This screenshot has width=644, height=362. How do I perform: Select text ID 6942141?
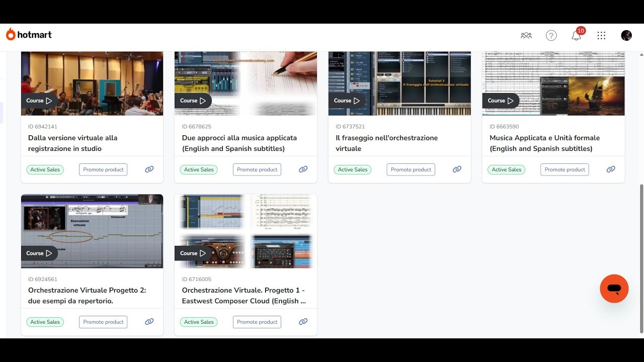pyautogui.click(x=43, y=127)
